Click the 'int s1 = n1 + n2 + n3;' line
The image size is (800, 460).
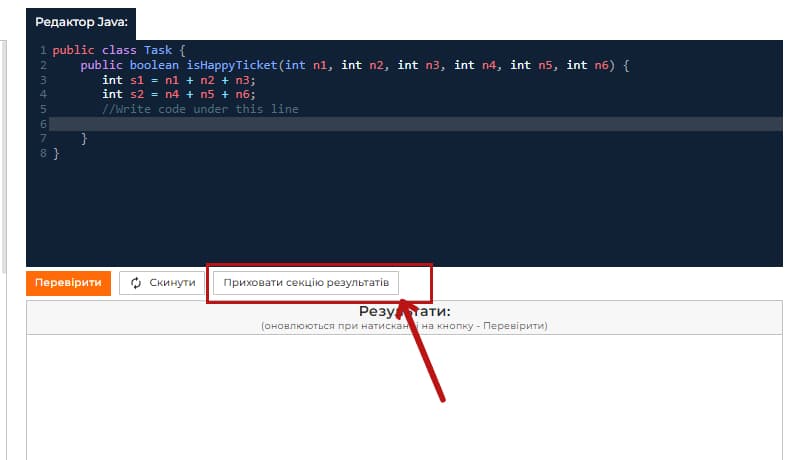click(179, 80)
